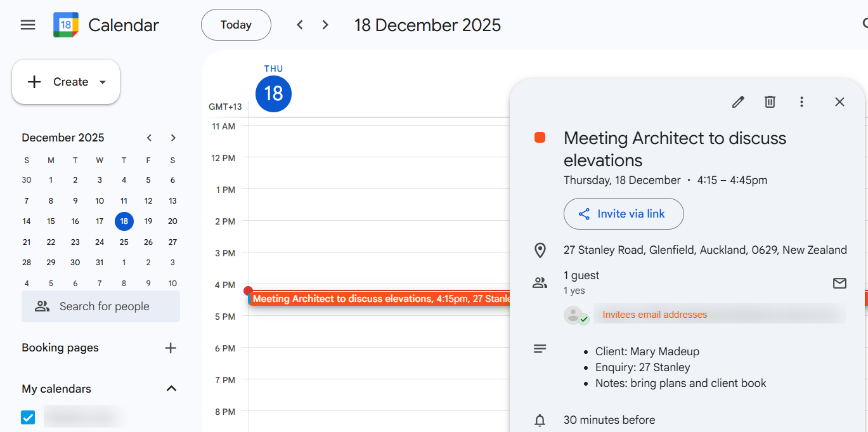Open event options three-dot menu
Image resolution: width=868 pixels, height=432 pixels.
click(x=801, y=101)
